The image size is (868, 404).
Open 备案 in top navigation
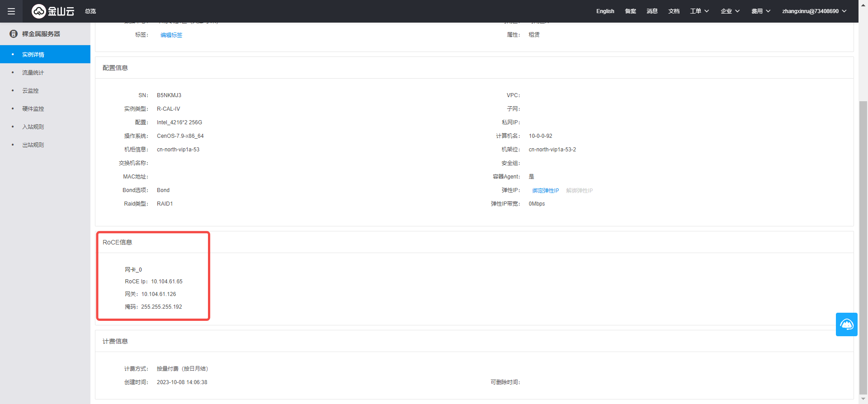[630, 11]
